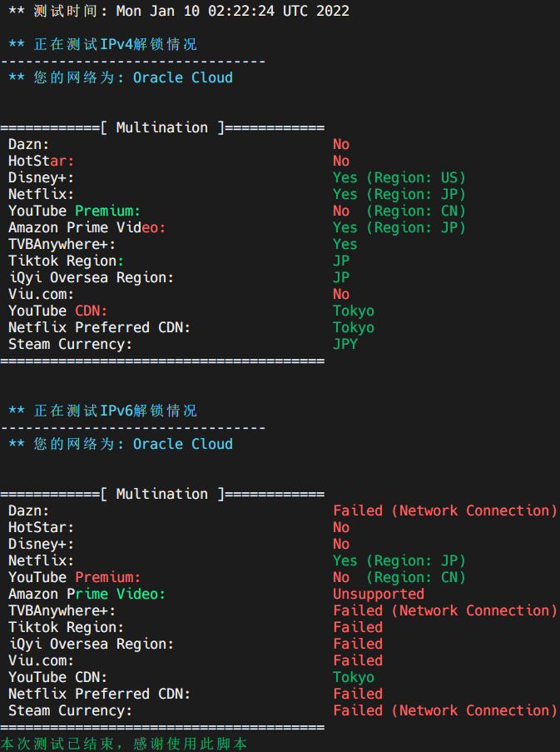Click IPv4 YouTube Premium No (Region: CN)
This screenshot has height=752, width=560.
point(399,211)
